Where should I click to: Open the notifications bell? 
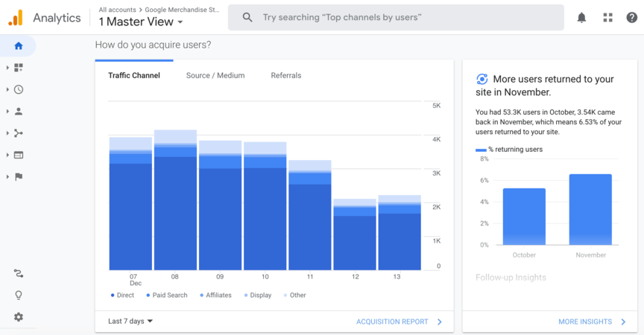click(x=581, y=18)
